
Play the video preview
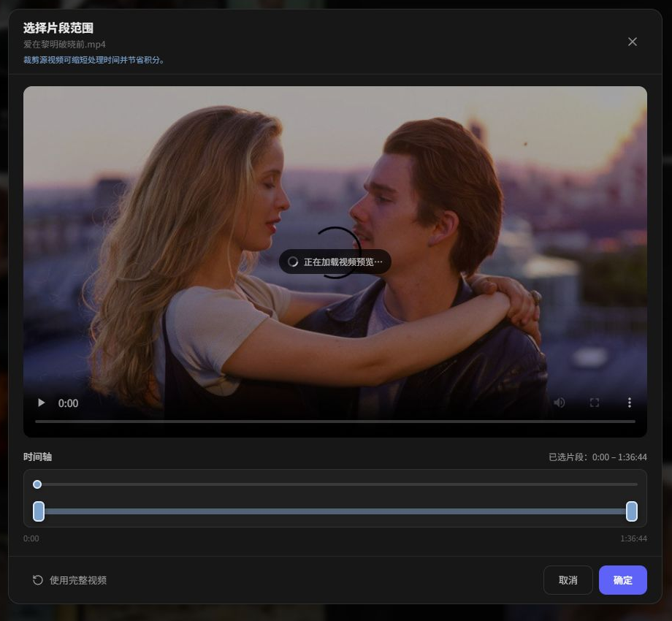pyautogui.click(x=42, y=403)
